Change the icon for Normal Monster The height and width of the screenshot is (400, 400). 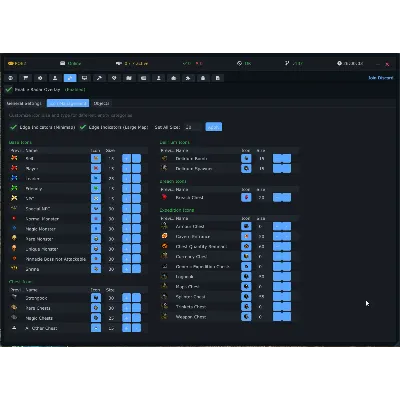(96, 219)
